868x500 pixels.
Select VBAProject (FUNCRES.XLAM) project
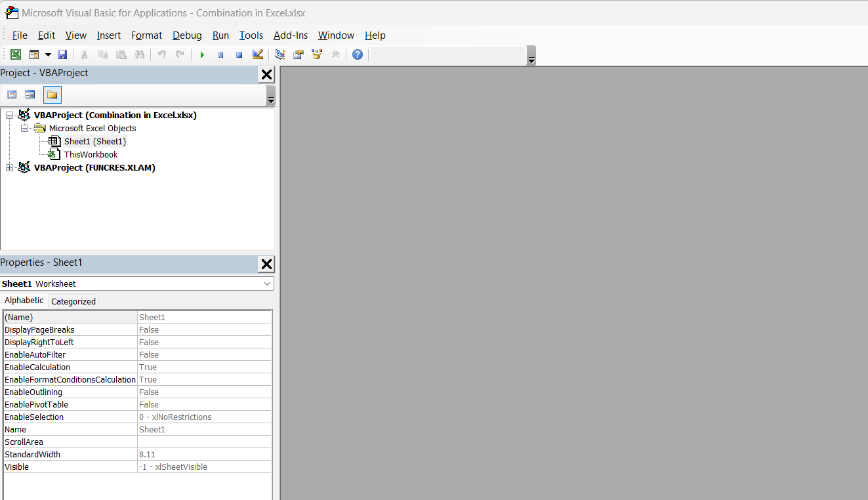coord(94,167)
